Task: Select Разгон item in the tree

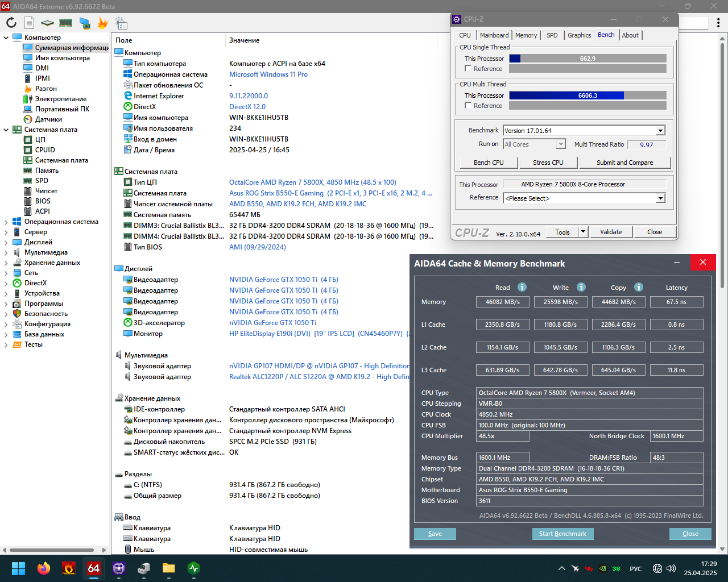Action: (x=45, y=89)
